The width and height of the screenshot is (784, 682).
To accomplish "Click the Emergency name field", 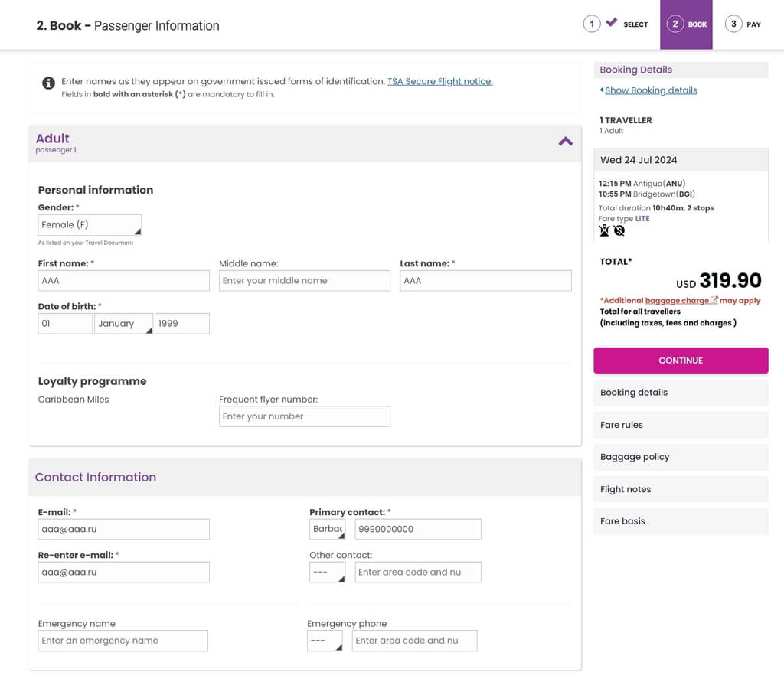I will [x=123, y=641].
